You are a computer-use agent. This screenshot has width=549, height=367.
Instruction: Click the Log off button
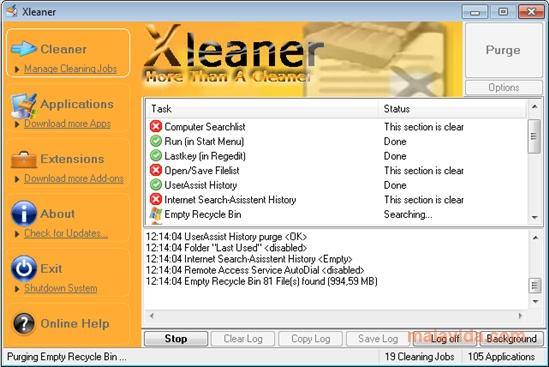pos(445,339)
